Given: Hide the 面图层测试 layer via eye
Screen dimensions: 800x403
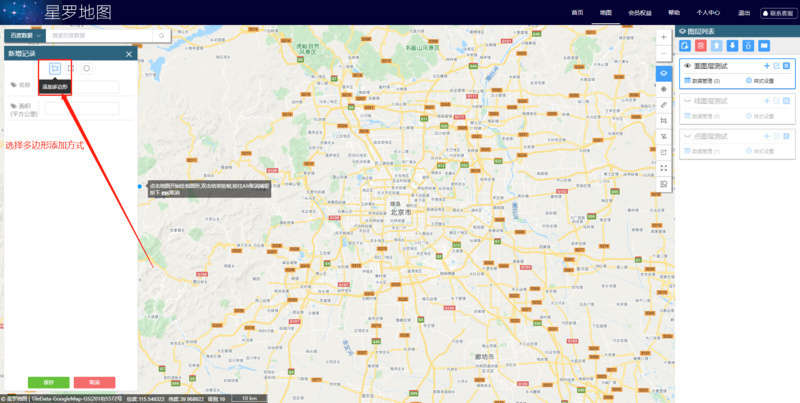Looking at the screenshot, I should click(x=687, y=66).
